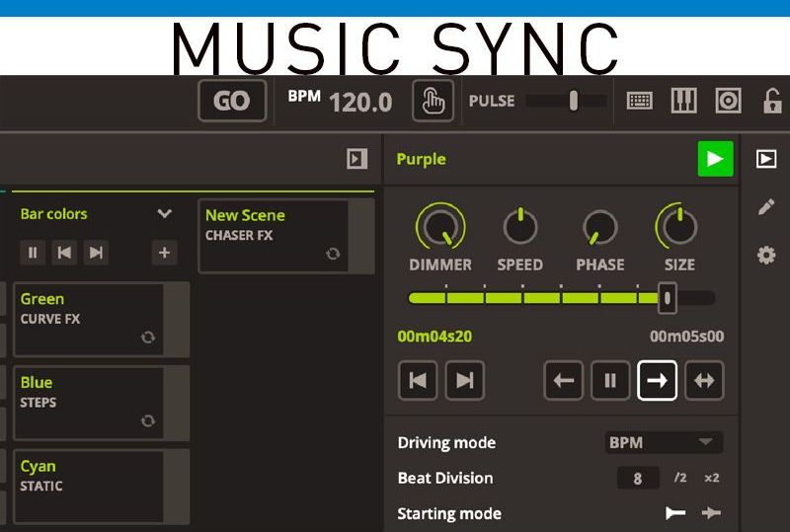Image resolution: width=790 pixels, height=532 pixels.
Task: Select the Green CURVE FX scene
Action: pos(102,320)
